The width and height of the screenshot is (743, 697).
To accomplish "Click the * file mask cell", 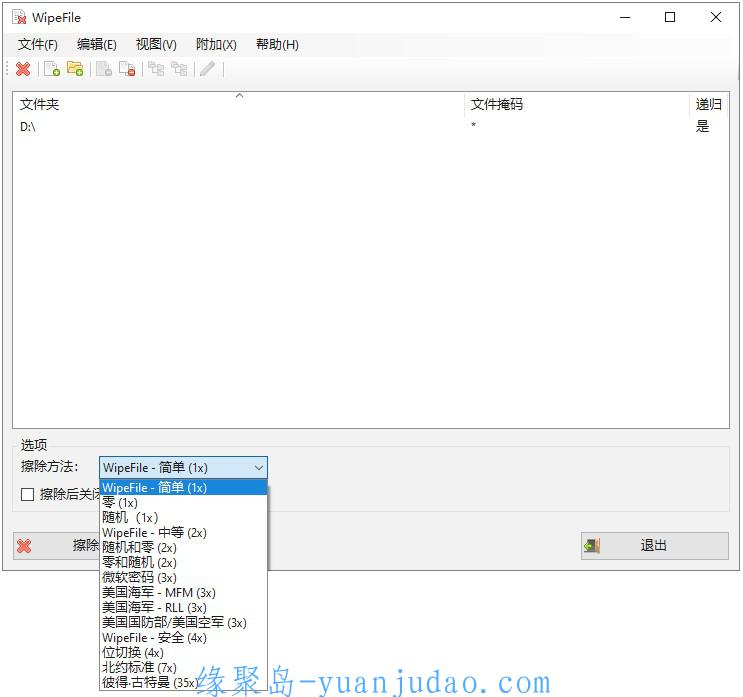I will (x=473, y=126).
